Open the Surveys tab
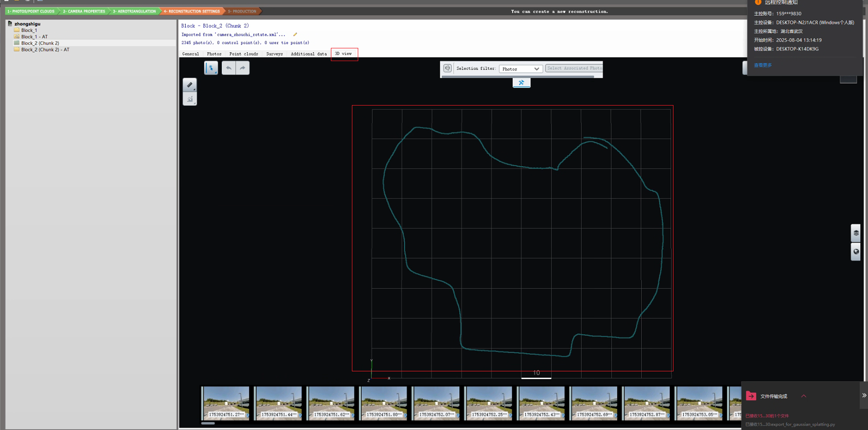This screenshot has height=430, width=868. (x=274, y=54)
